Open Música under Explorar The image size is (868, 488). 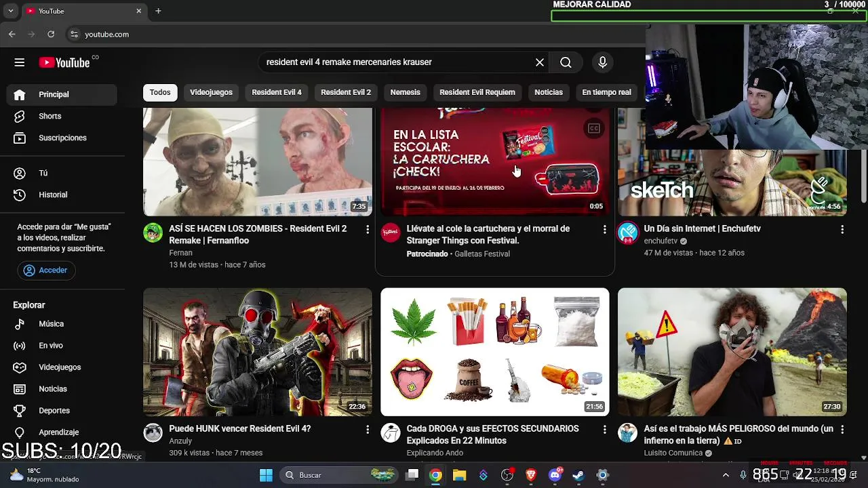coord(62,324)
